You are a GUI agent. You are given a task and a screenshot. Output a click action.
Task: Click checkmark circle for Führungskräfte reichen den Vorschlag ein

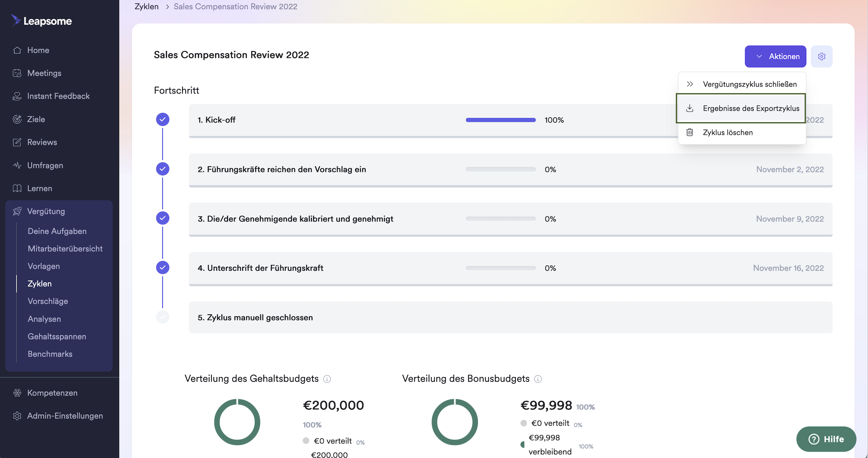point(163,169)
